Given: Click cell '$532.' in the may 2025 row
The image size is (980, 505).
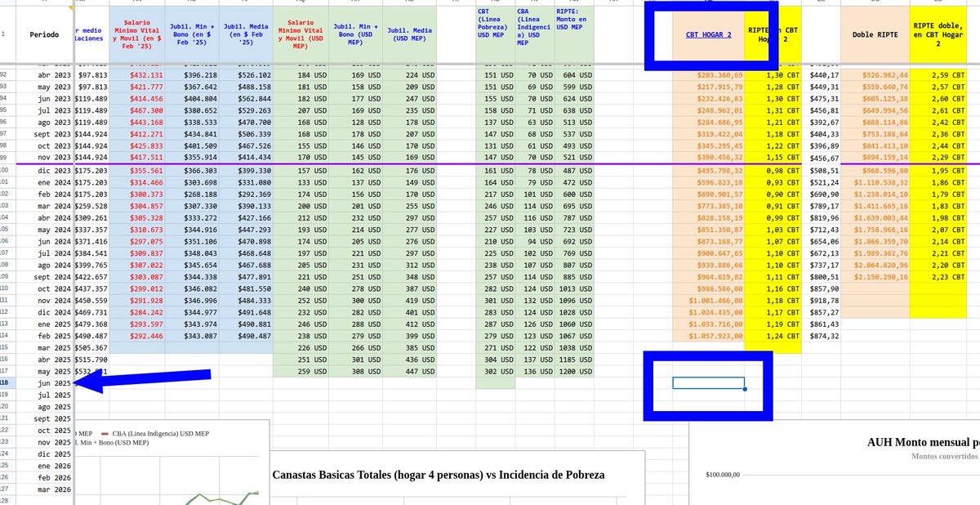Looking at the screenshot, I should pyautogui.click(x=91, y=371).
